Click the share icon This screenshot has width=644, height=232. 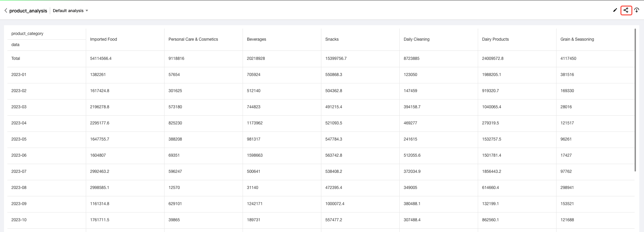point(626,10)
